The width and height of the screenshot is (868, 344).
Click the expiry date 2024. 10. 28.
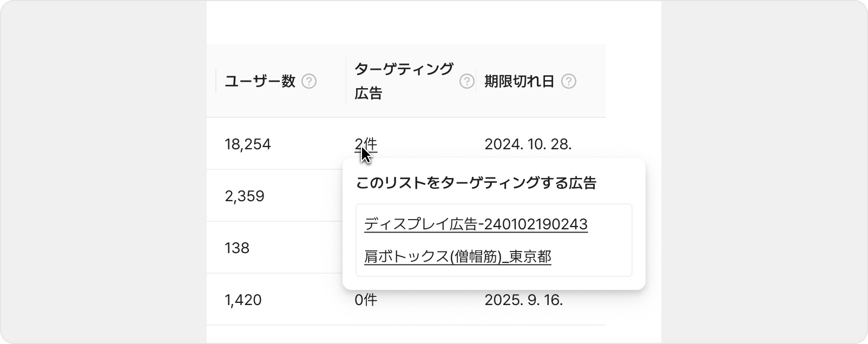coord(528,144)
